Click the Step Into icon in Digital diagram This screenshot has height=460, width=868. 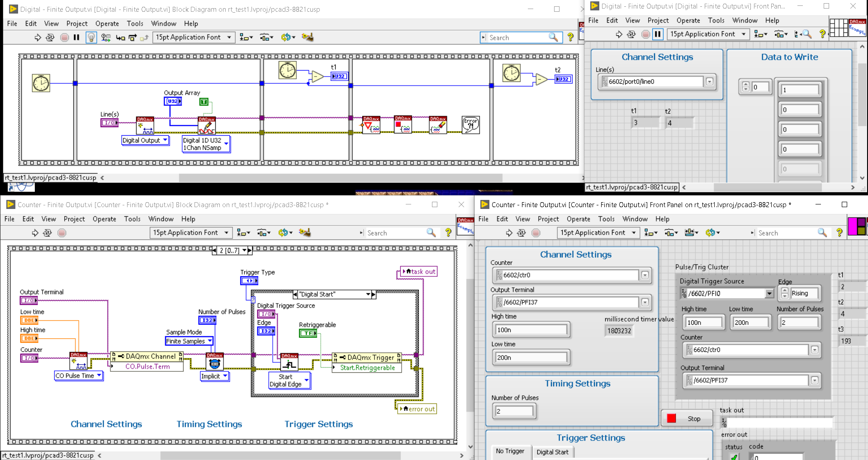(x=120, y=38)
